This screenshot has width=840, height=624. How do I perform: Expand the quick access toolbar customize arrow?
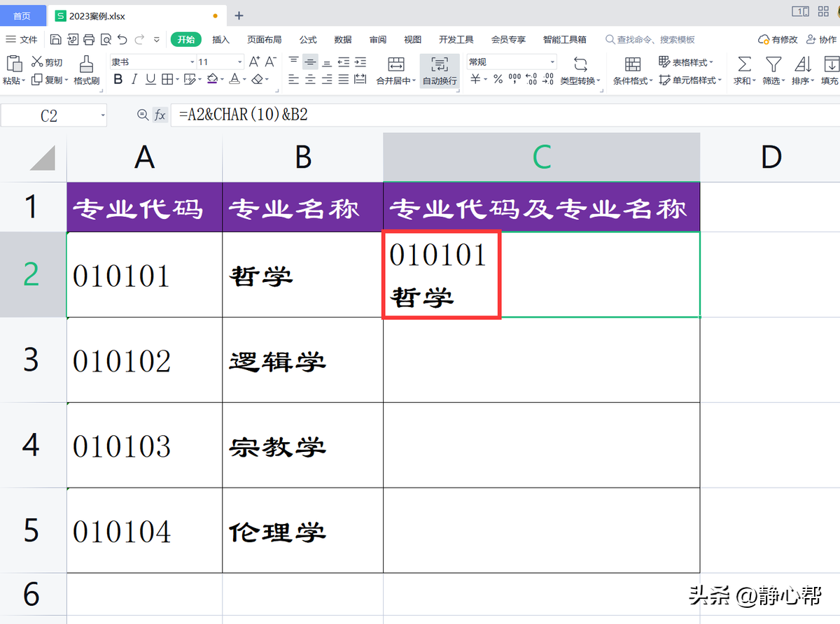pyautogui.click(x=156, y=40)
